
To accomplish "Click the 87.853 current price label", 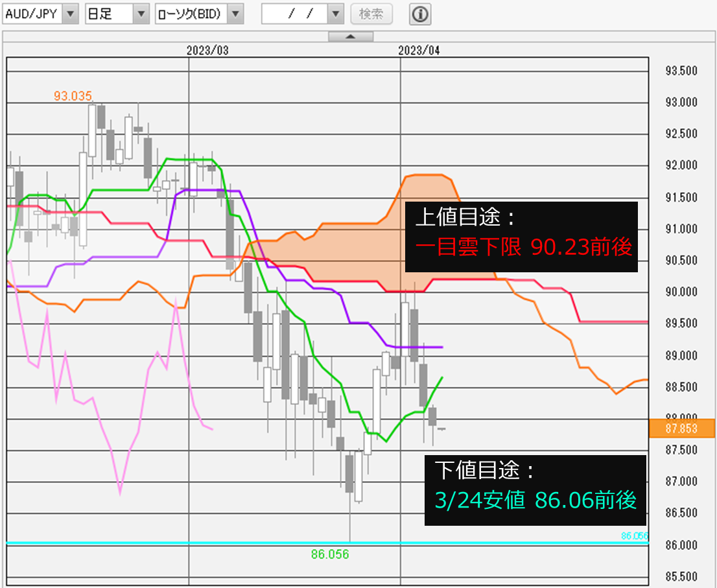I will pyautogui.click(x=681, y=429).
